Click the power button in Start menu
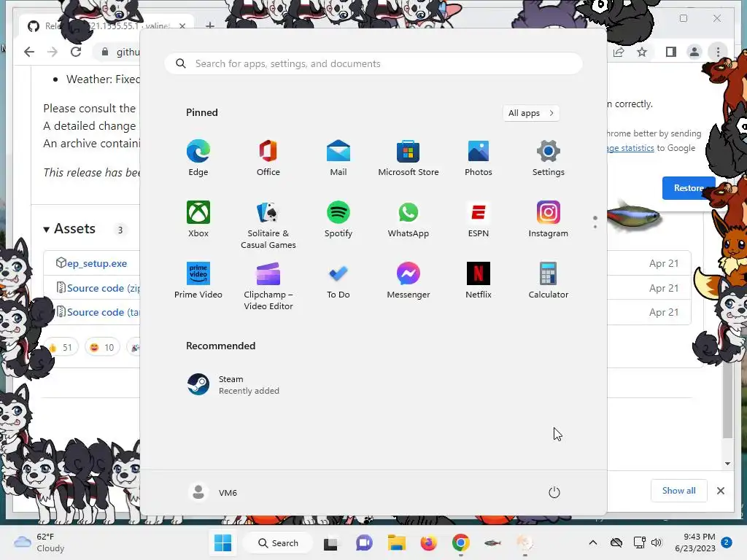 coord(554,492)
